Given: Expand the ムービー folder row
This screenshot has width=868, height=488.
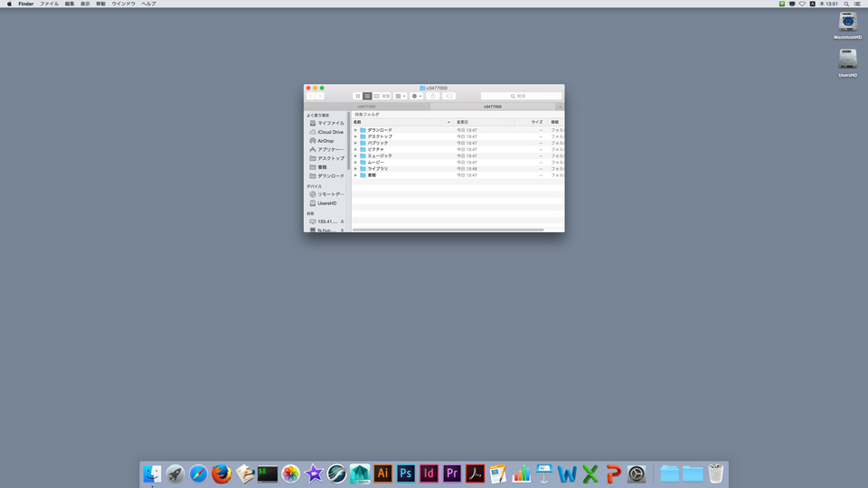Looking at the screenshot, I should (x=355, y=162).
